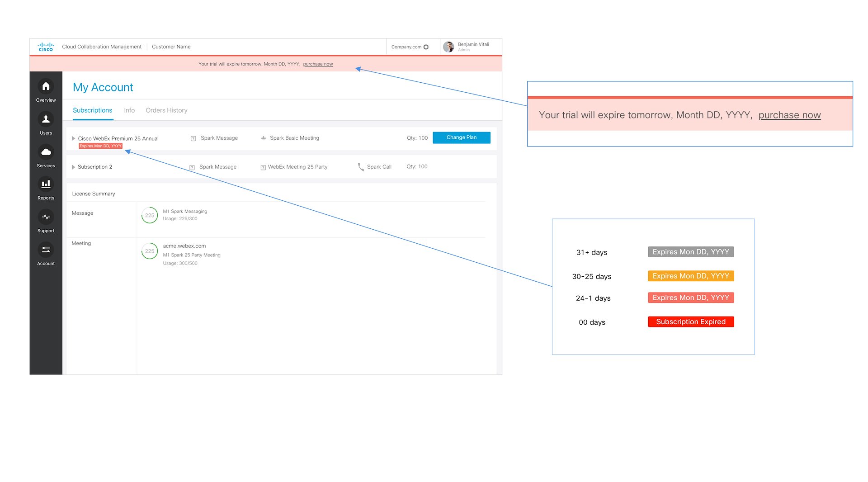Click the acme.webex.com site name
Image resolution: width=868 pixels, height=482 pixels.
pos(184,246)
